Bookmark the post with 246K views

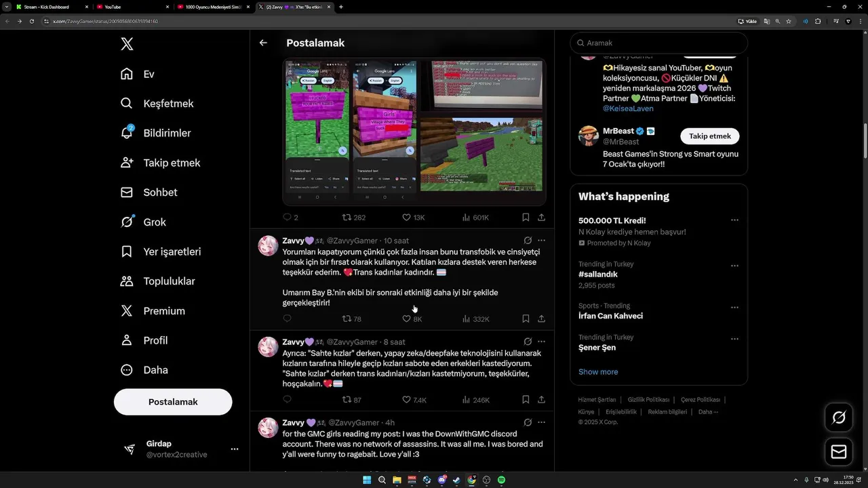coord(526,400)
